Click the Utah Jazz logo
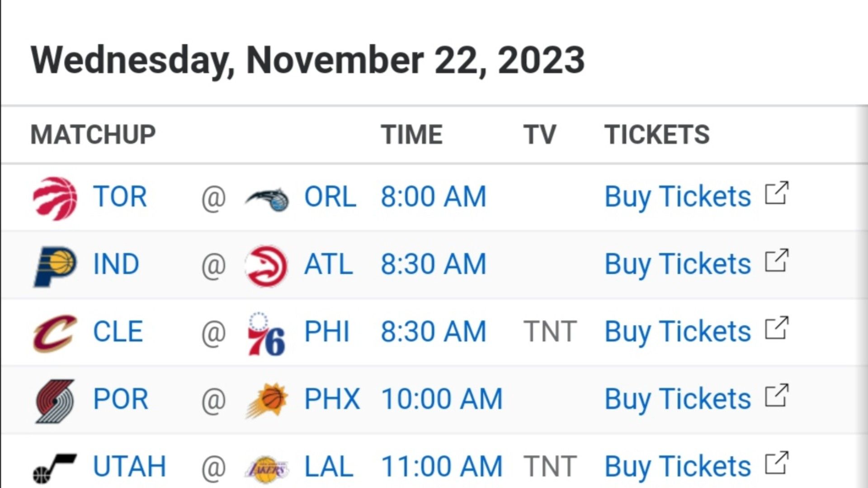 [x=55, y=468]
